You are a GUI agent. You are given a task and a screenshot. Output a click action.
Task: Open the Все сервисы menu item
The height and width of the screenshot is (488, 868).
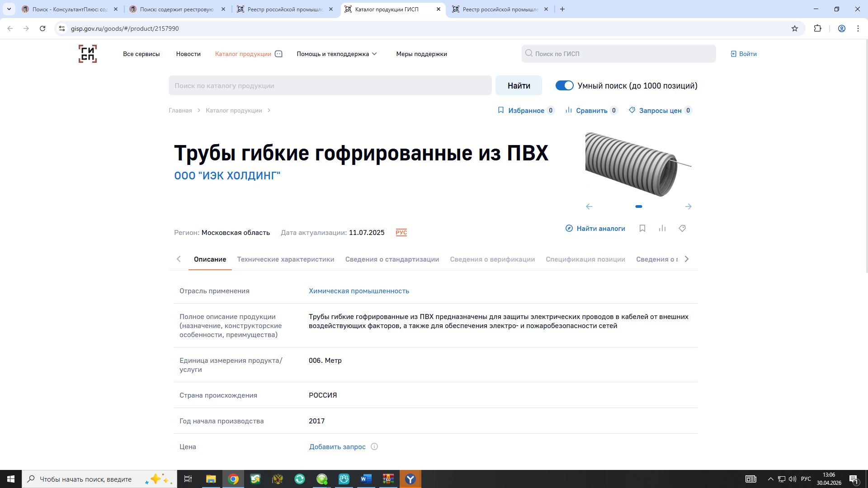coord(142,54)
